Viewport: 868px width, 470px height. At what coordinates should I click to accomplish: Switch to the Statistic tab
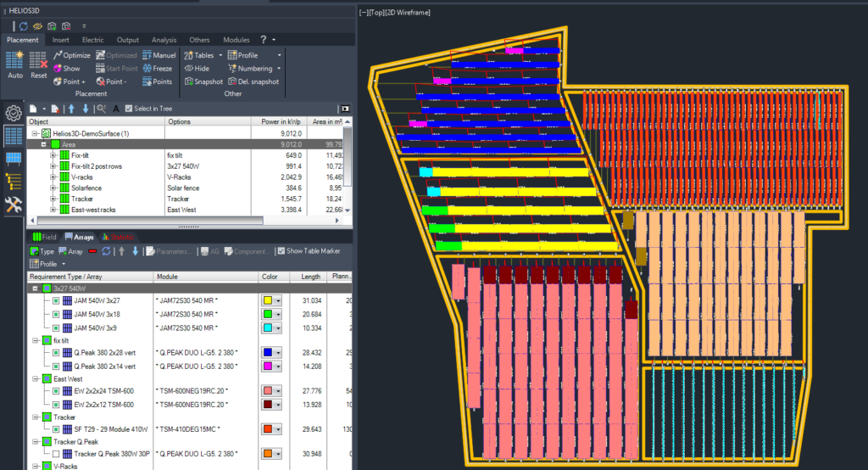pos(118,238)
